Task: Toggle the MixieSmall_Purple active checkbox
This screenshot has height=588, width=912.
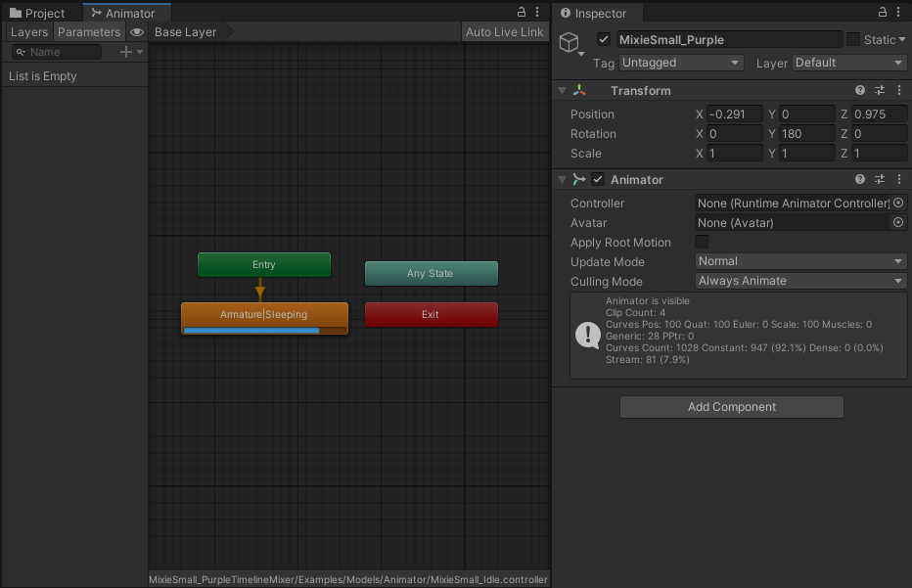Action: coord(604,39)
